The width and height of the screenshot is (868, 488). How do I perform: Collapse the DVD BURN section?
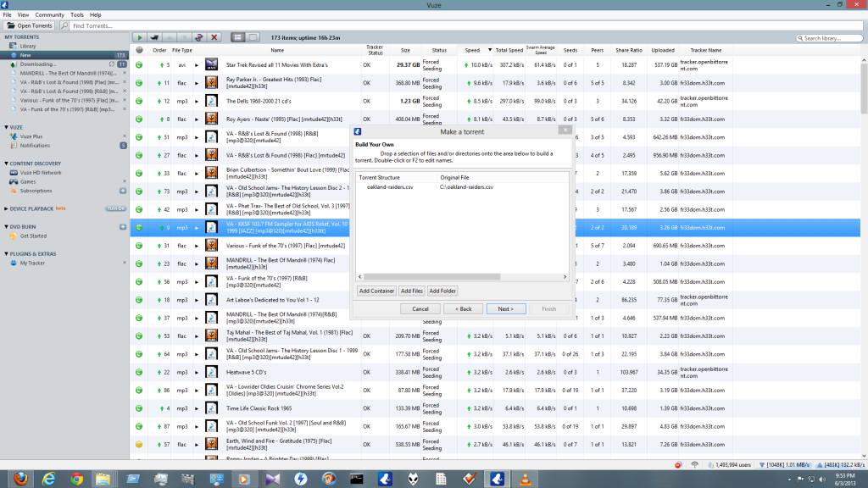click(x=6, y=227)
